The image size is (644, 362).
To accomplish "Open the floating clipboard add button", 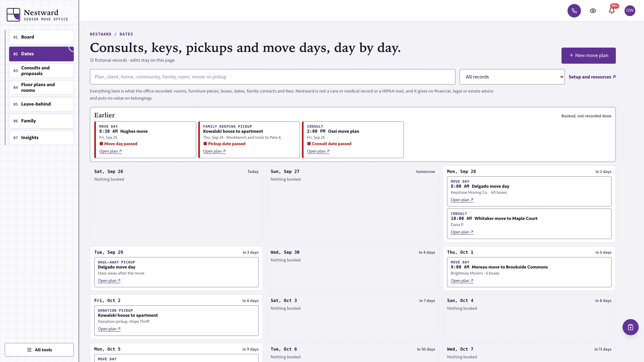I will [x=630, y=327].
